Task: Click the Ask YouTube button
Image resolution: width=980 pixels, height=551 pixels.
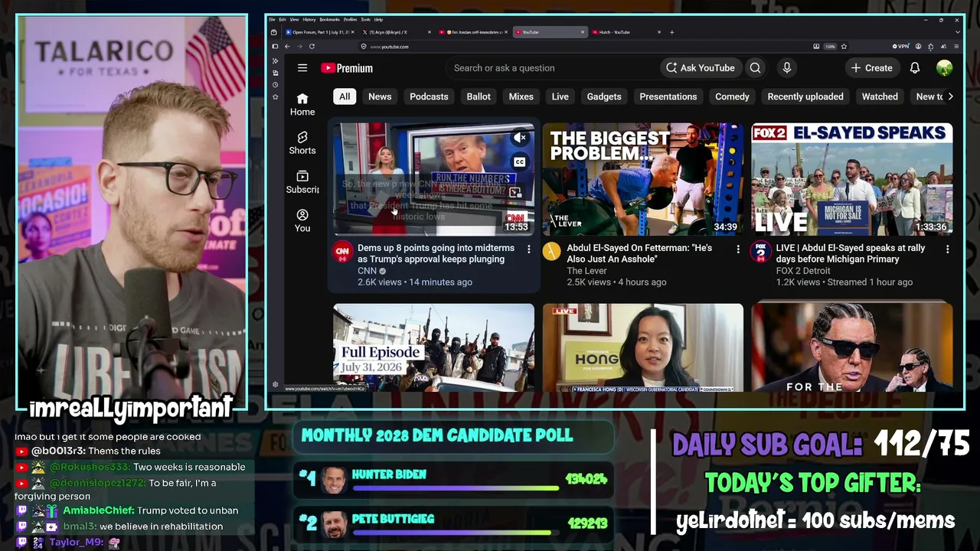Action: point(700,68)
